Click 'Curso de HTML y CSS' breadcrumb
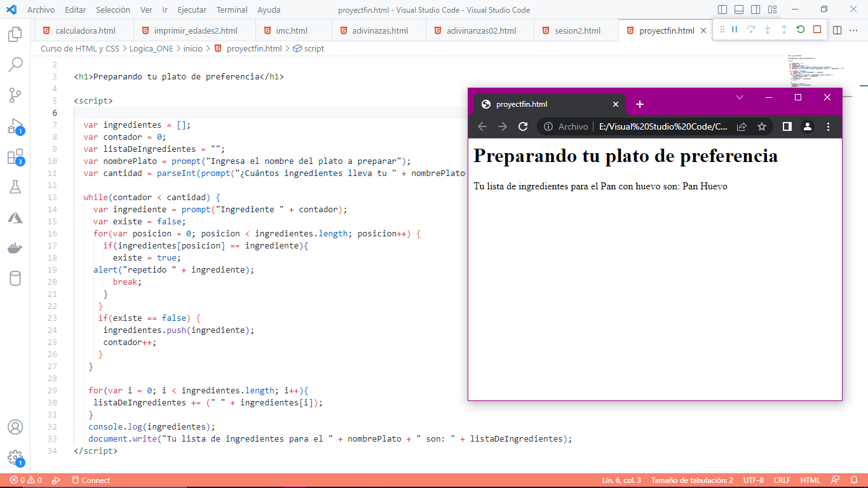The width and height of the screenshot is (868, 488). tap(79, 48)
